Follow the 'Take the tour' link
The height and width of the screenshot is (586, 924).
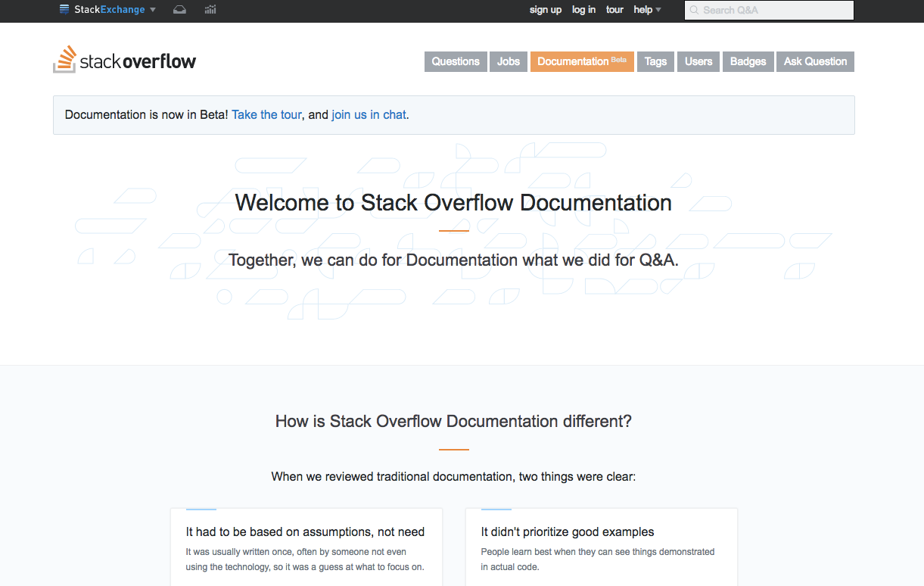(267, 115)
